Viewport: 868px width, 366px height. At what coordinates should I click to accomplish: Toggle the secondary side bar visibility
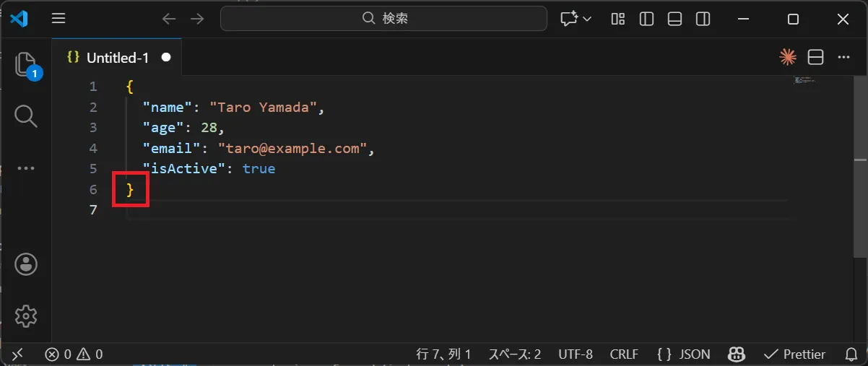pos(703,19)
